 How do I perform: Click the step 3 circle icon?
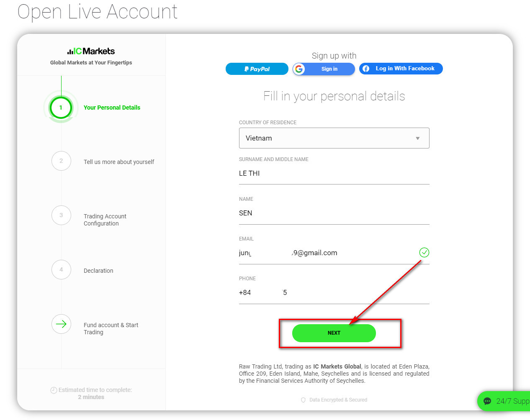61,215
